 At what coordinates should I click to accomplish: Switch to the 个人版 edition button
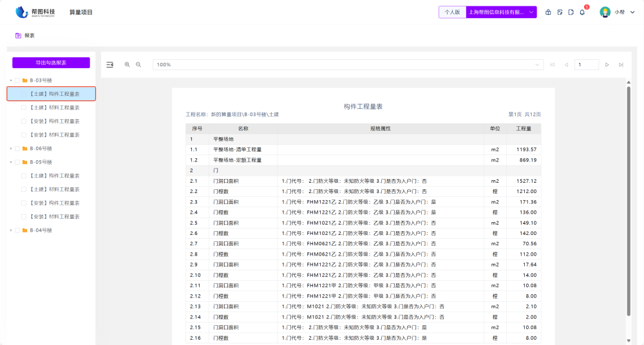[x=452, y=12]
